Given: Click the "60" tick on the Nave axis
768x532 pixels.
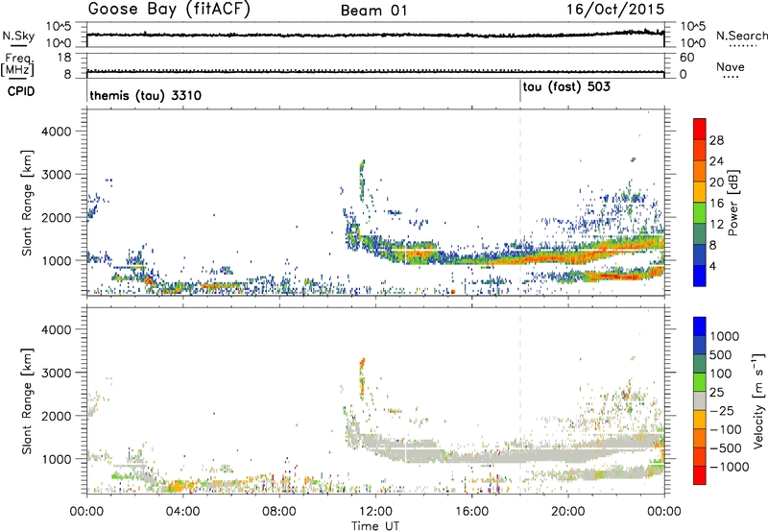Looking at the screenshot, I should coord(686,58).
